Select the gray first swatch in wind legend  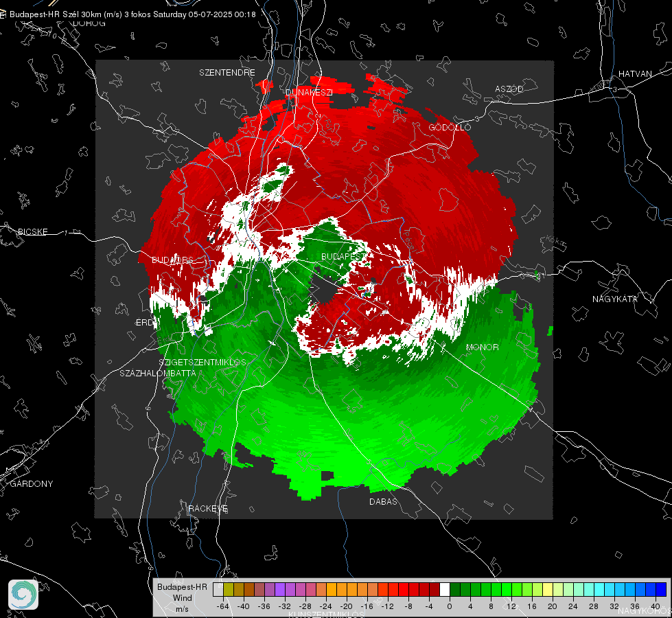pyautogui.click(x=218, y=589)
